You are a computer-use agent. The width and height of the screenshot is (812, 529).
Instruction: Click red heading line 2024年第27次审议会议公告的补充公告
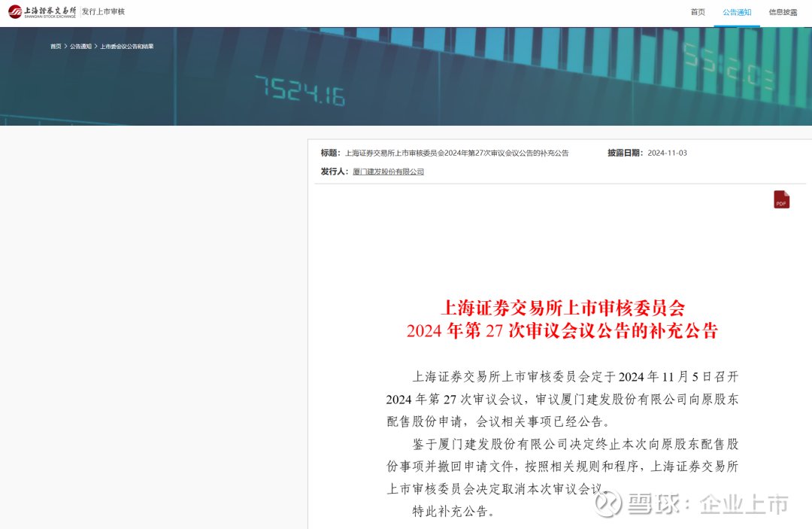[562, 330]
